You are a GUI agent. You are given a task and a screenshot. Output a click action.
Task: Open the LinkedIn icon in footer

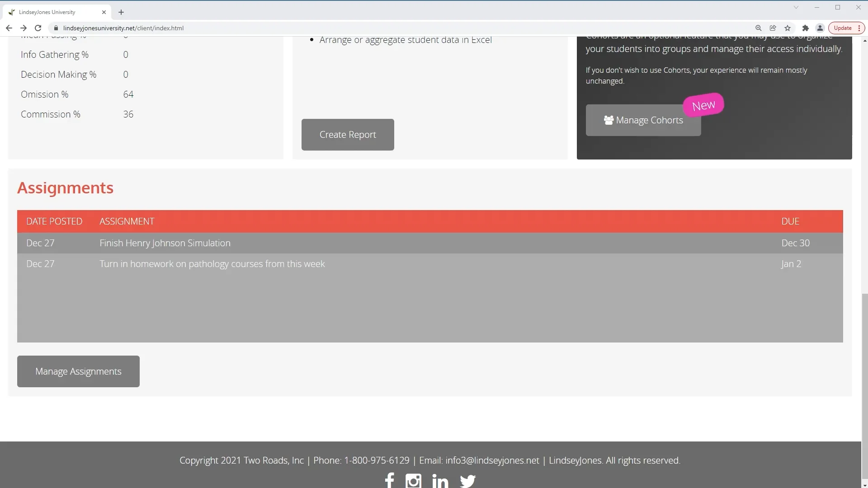[440, 481]
